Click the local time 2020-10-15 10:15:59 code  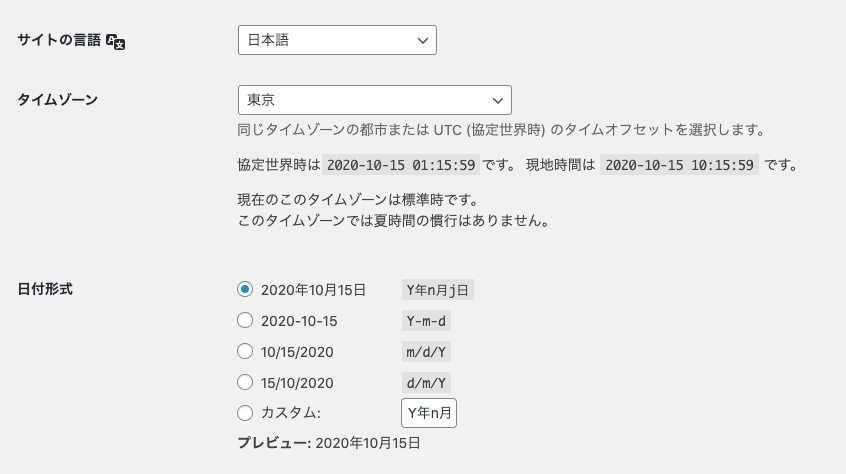(679, 164)
